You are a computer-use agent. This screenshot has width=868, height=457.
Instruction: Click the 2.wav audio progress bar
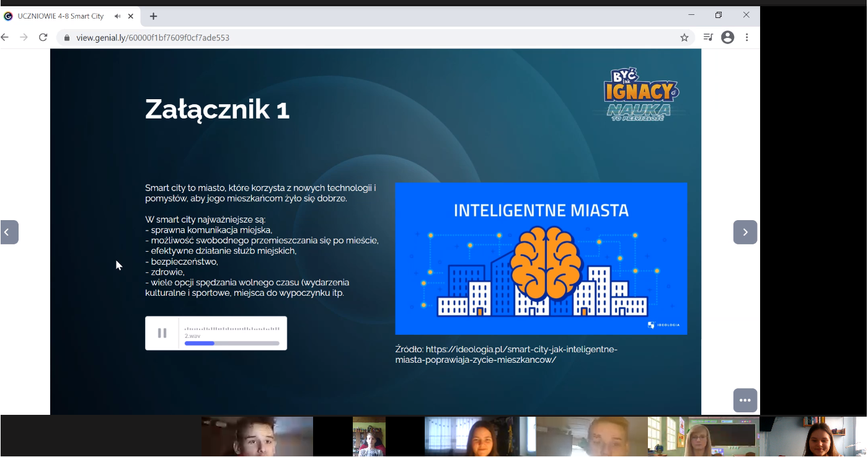tap(232, 343)
